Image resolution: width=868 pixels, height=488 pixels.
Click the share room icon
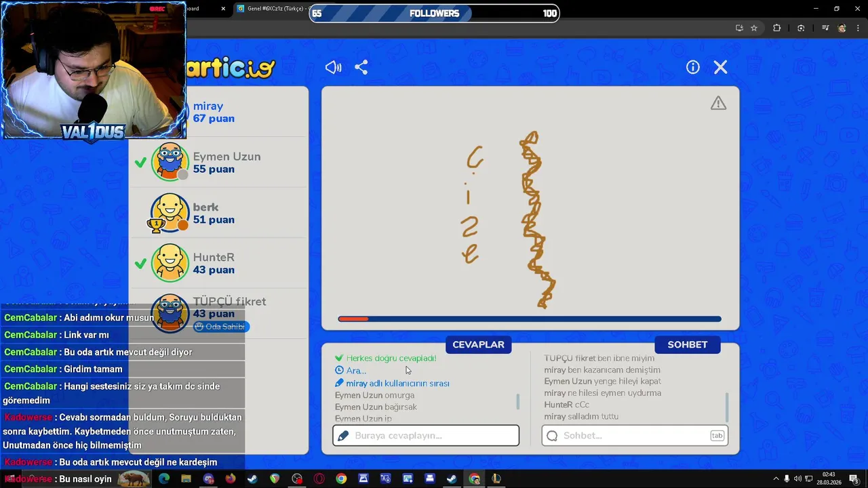pyautogui.click(x=361, y=67)
